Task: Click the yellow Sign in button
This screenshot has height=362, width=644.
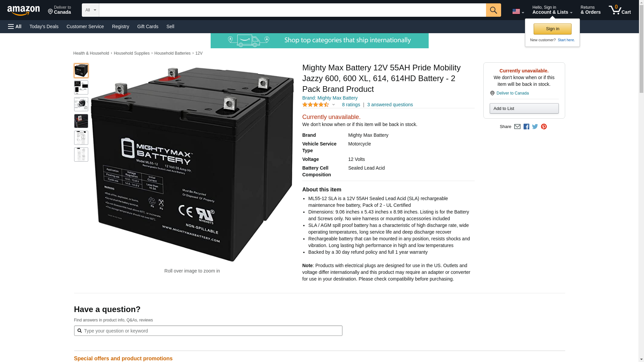Action: 552,29
